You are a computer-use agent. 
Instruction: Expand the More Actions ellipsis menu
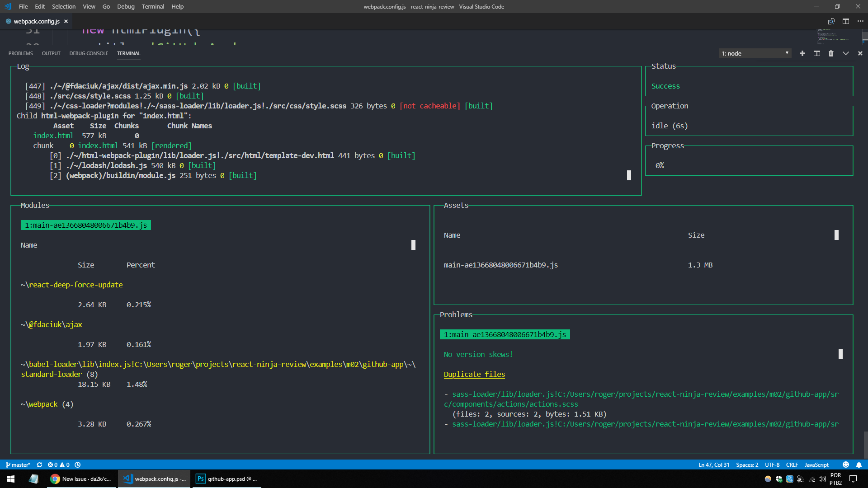click(860, 21)
